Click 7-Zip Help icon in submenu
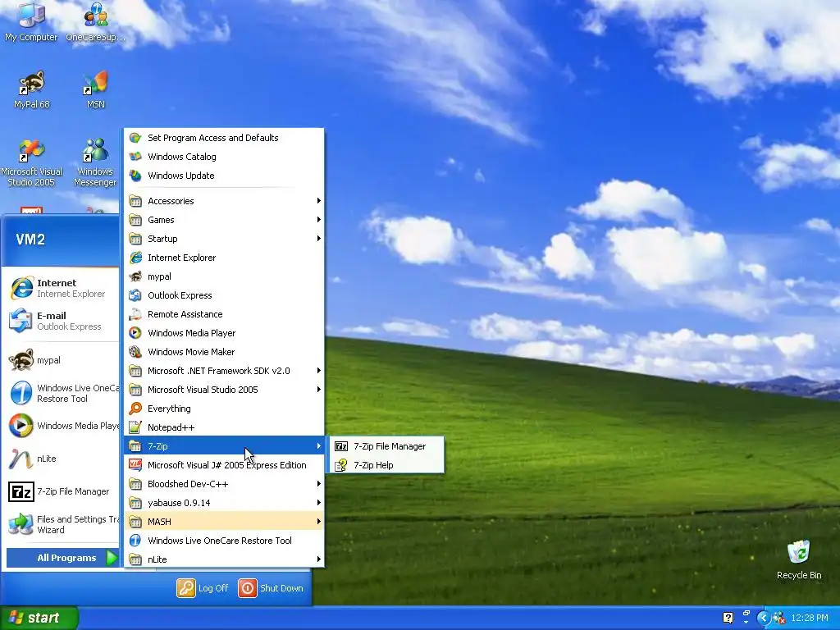Image resolution: width=840 pixels, height=630 pixels. coord(341,465)
